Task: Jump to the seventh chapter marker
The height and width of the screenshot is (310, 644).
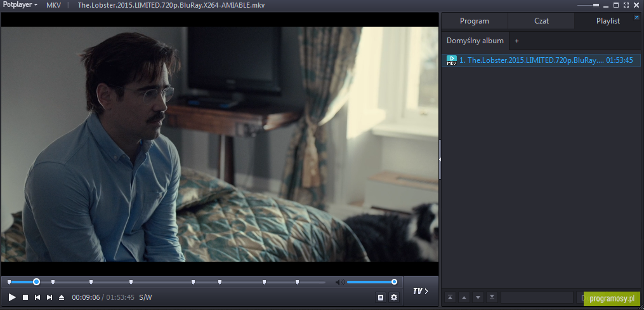Action: [264, 282]
